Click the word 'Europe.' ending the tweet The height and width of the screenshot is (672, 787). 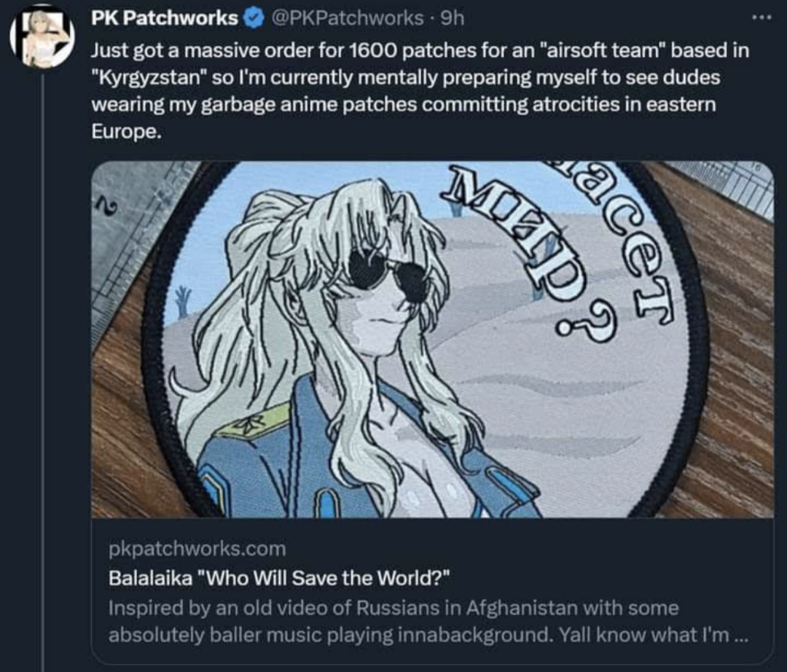[x=127, y=131]
